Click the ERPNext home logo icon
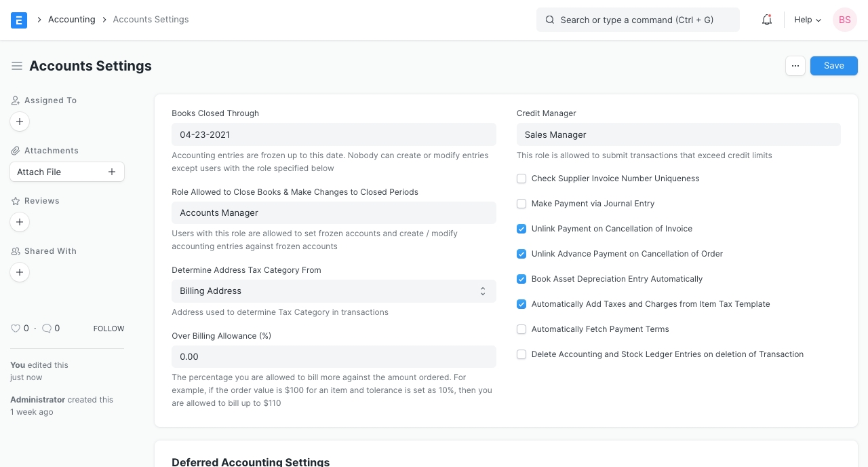This screenshot has width=868, height=467. 19,20
